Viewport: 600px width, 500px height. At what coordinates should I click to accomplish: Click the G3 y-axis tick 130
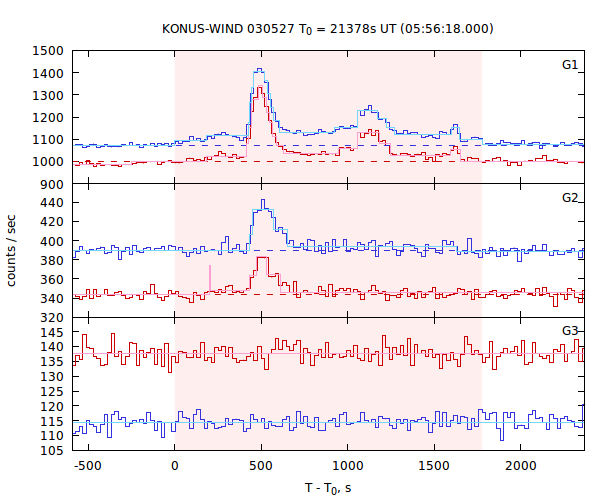(x=52, y=376)
